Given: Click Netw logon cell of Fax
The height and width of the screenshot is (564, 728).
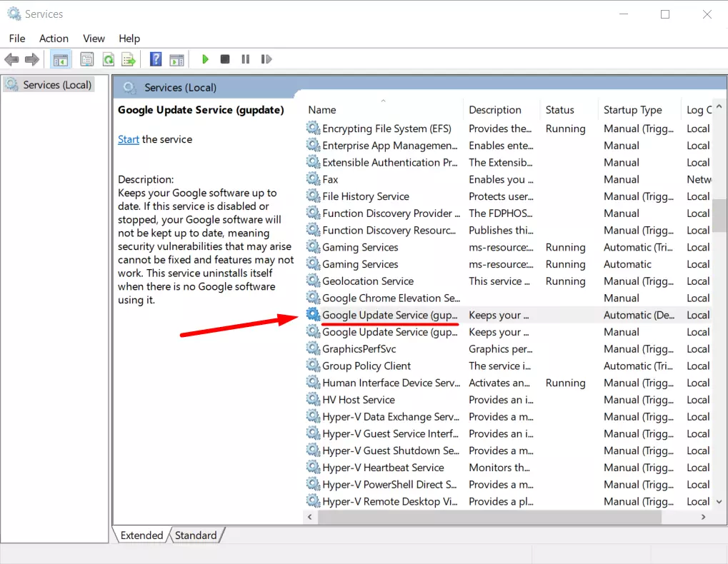Looking at the screenshot, I should [x=699, y=179].
